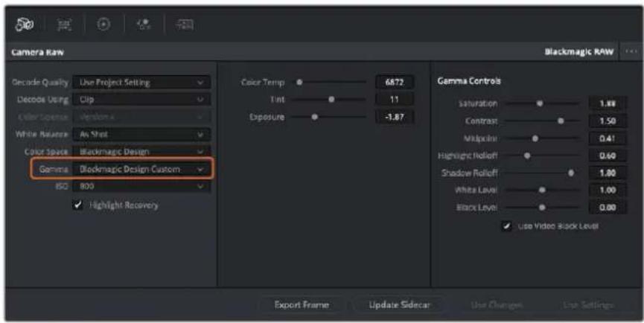Viewport: 644px width, 323px height.
Task: Click the Camera Raw panel title
Action: [x=37, y=52]
